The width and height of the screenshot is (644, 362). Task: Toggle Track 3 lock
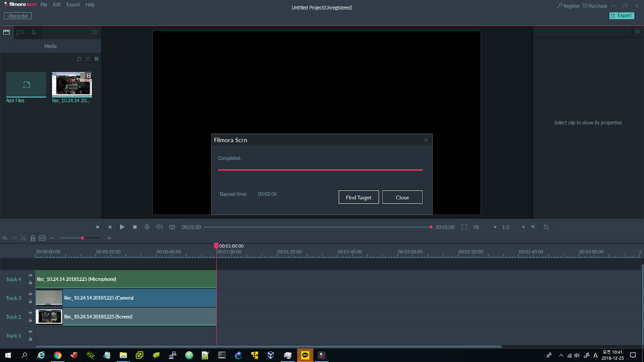[30, 302]
